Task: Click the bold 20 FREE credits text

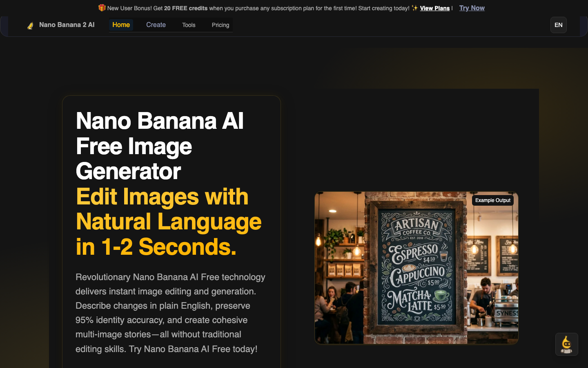Action: (x=186, y=8)
